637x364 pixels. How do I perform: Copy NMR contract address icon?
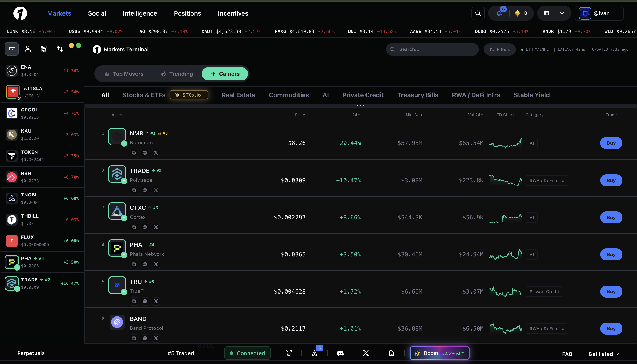134,153
